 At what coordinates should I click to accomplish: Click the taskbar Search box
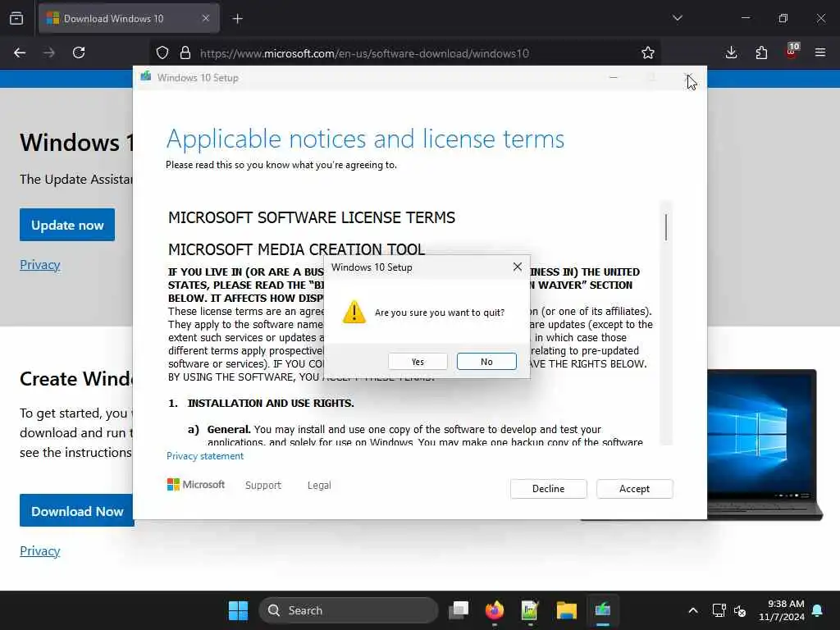(x=349, y=610)
